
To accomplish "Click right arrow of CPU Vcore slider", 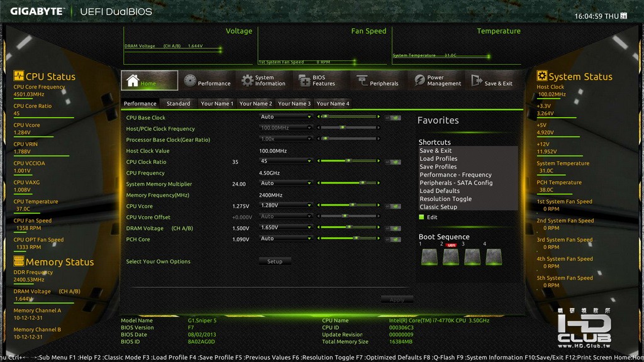I will [x=378, y=206].
